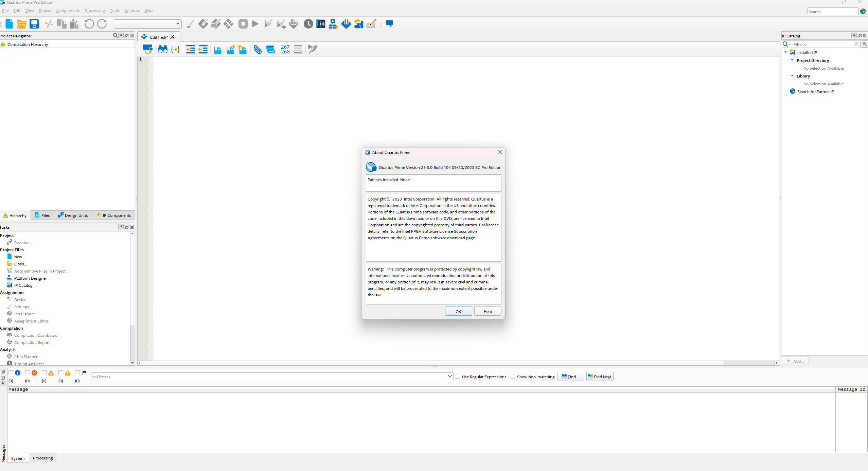The height and width of the screenshot is (471, 868).
Task: Click the Stop Processing square icon
Action: click(x=243, y=24)
